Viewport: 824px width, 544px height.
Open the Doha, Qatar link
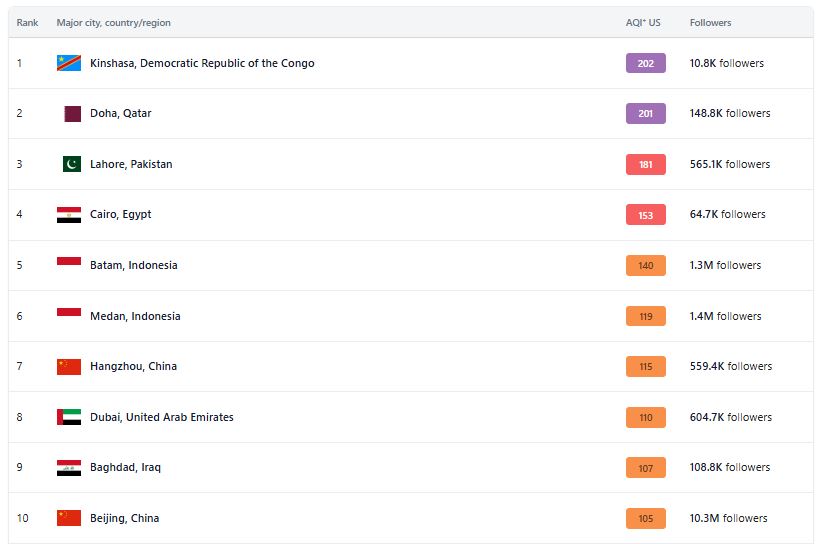click(120, 114)
